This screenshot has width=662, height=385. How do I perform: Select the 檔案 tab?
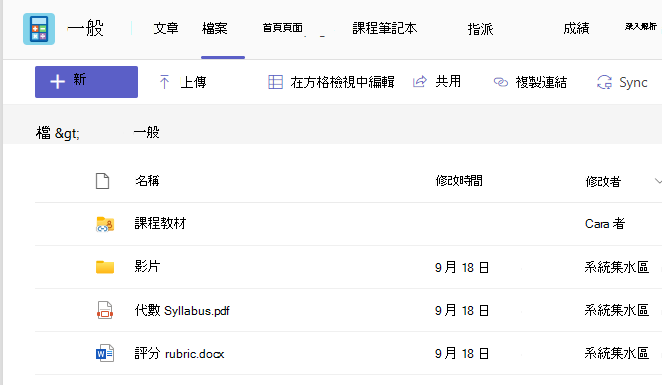pos(214,28)
